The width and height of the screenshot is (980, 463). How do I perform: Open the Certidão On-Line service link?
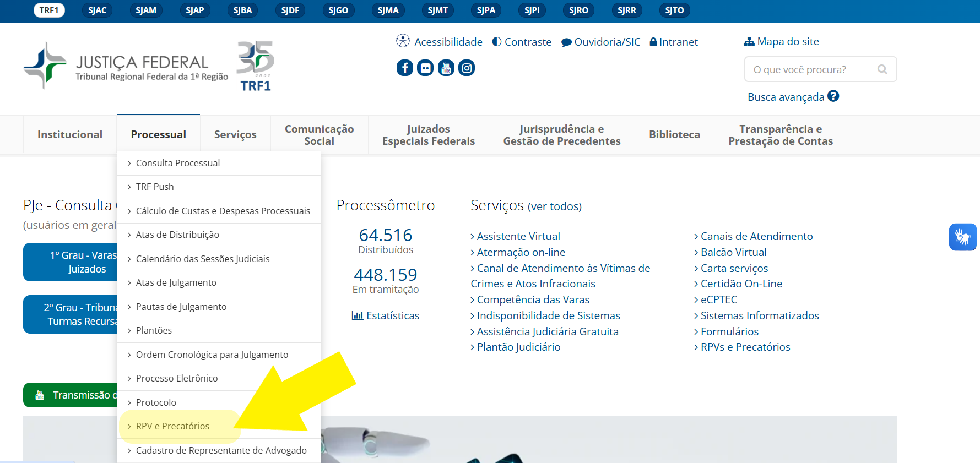pyautogui.click(x=741, y=284)
